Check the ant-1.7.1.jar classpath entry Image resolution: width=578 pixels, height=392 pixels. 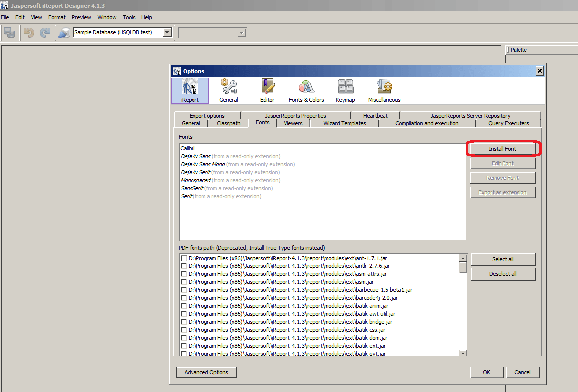tap(184, 258)
